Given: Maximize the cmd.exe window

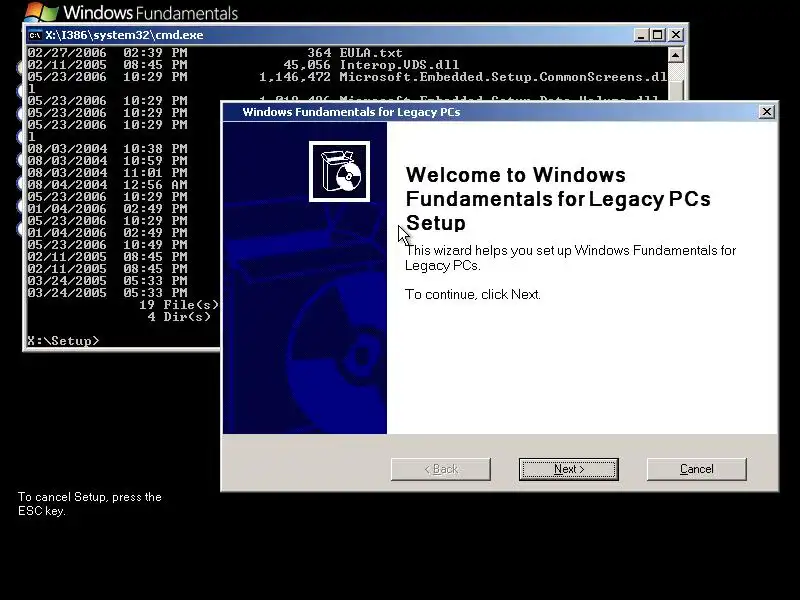Looking at the screenshot, I should [658, 35].
